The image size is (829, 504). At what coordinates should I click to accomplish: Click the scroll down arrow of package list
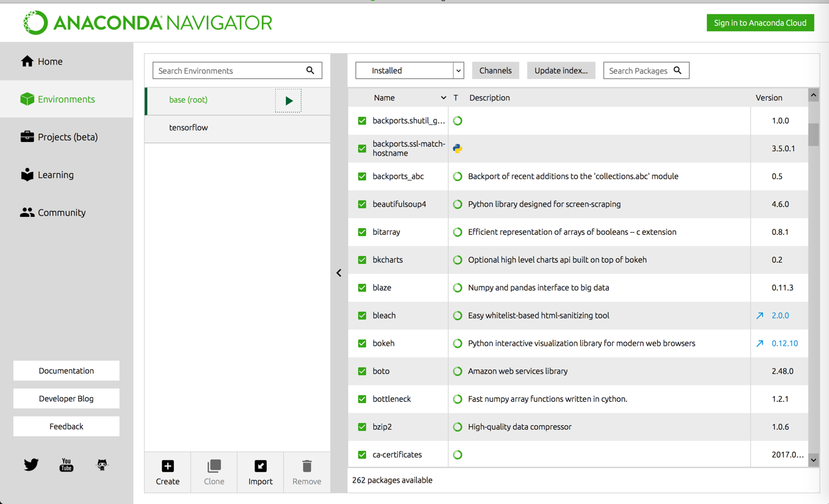coord(814,460)
